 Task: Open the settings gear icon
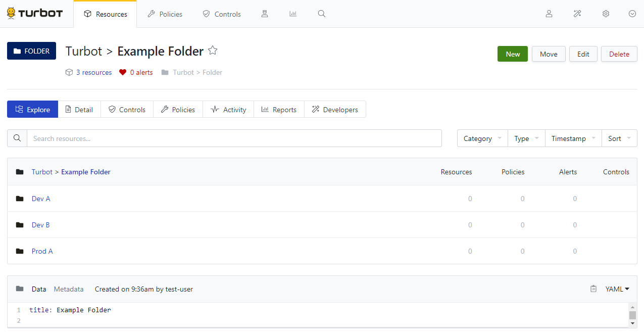[x=606, y=14]
